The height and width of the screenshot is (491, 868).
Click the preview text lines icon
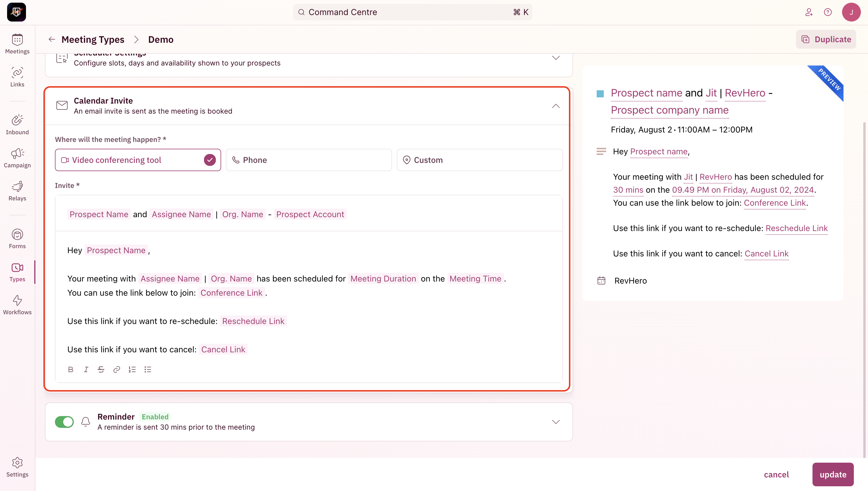tap(601, 151)
